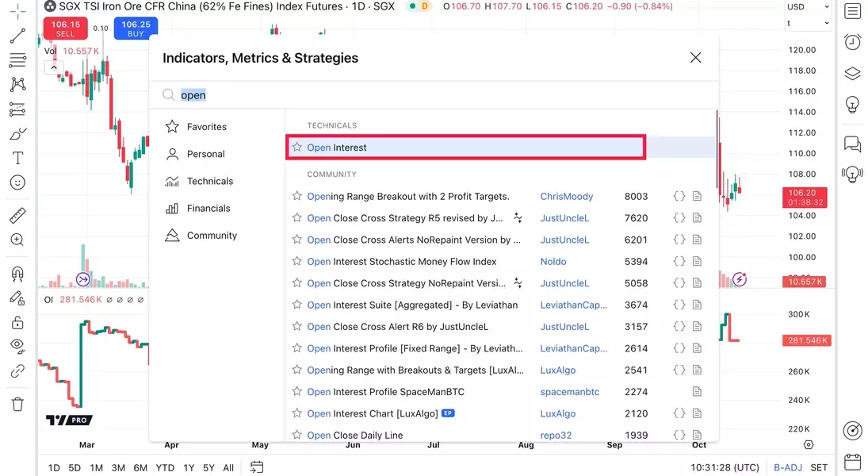
Task: Open description page for Open Close Daily Line
Action: pyautogui.click(x=697, y=435)
